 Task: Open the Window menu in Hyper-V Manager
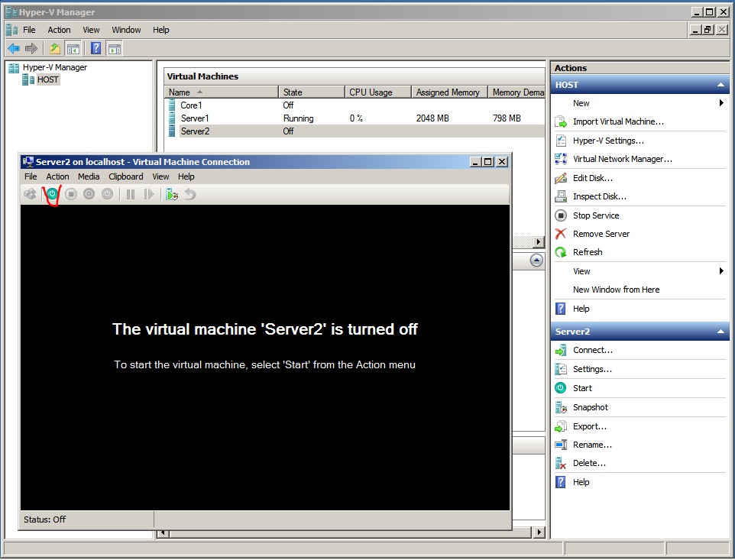click(x=126, y=30)
